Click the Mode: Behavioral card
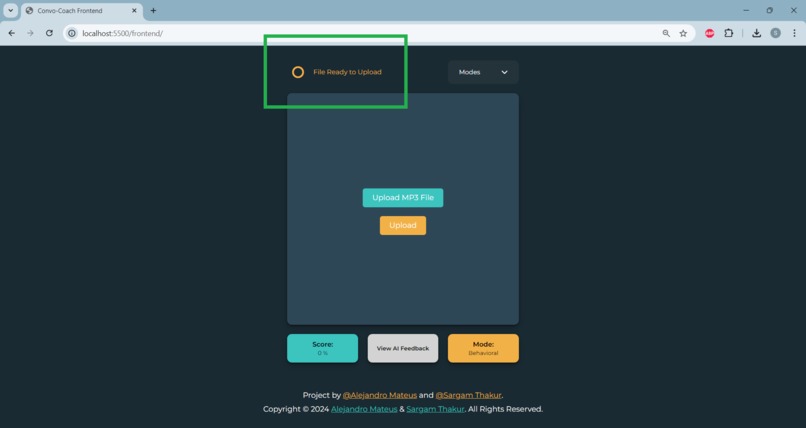 483,348
